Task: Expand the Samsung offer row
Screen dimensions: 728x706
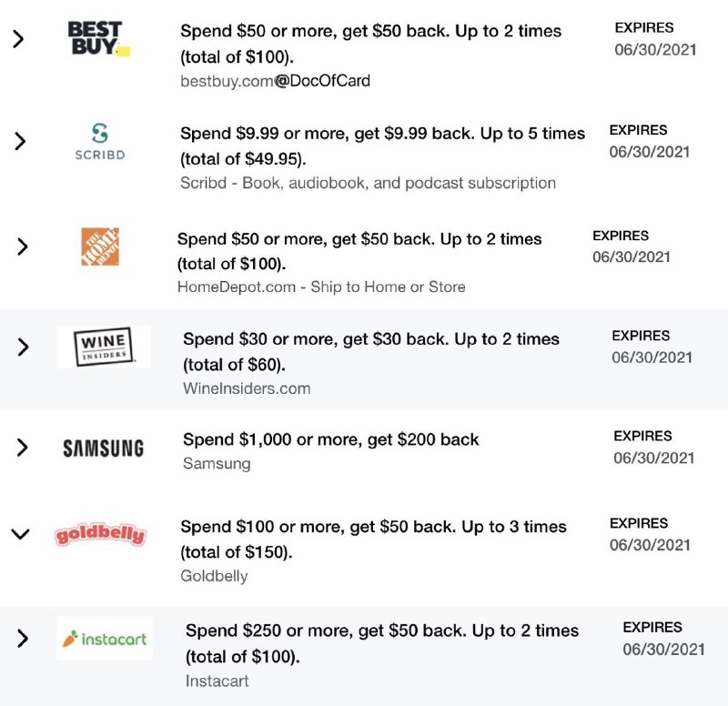Action: (20, 446)
